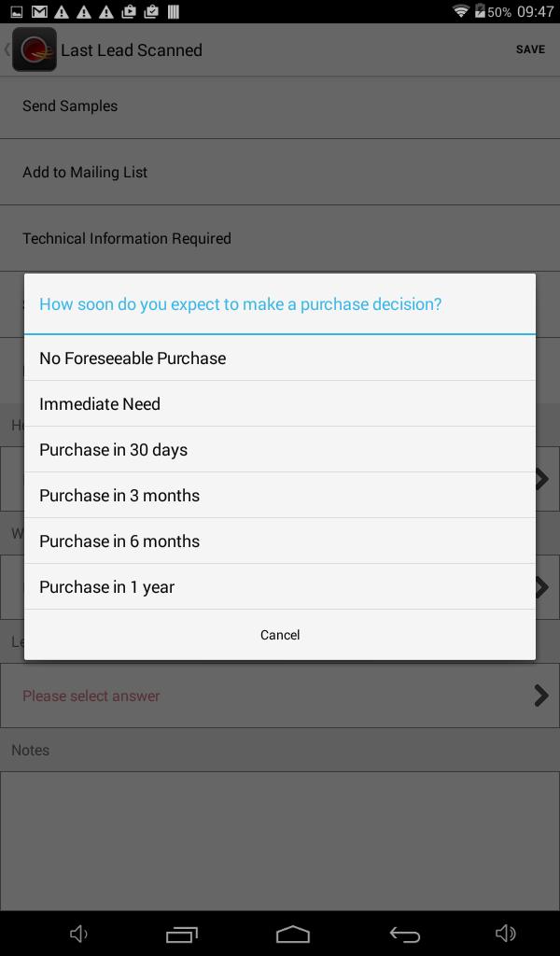This screenshot has width=560, height=956.
Task: Tap the Wi-Fi status icon
Action: point(460,11)
